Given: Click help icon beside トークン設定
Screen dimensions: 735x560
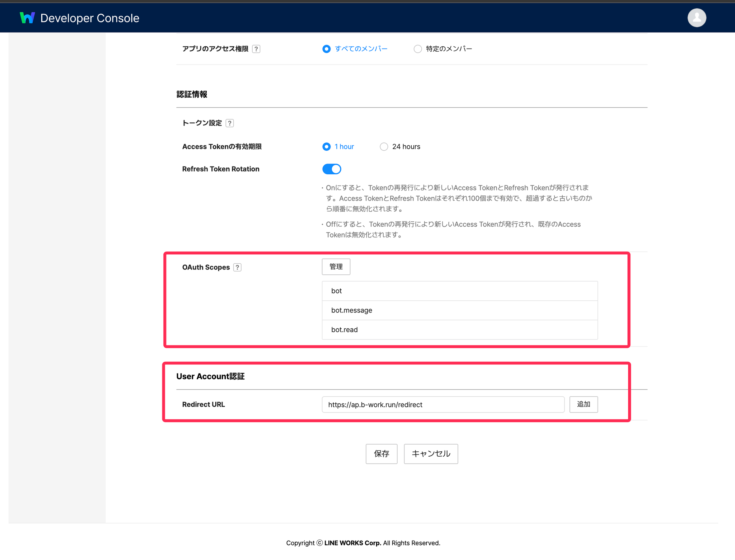Looking at the screenshot, I should [x=230, y=123].
